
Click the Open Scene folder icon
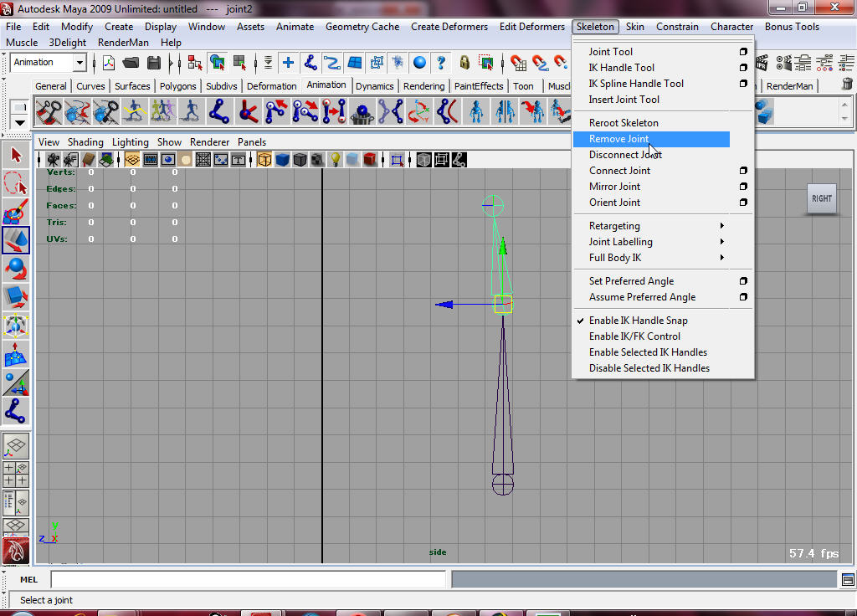coord(131,63)
